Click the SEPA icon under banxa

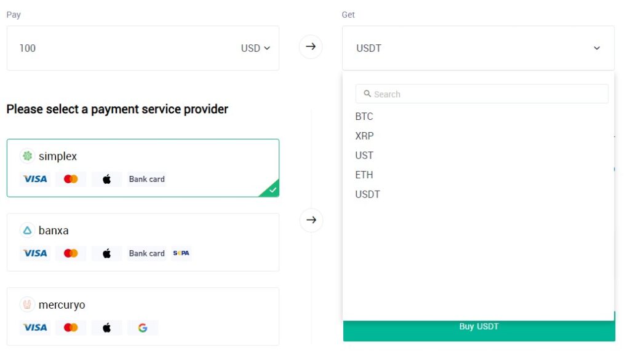pyautogui.click(x=181, y=253)
